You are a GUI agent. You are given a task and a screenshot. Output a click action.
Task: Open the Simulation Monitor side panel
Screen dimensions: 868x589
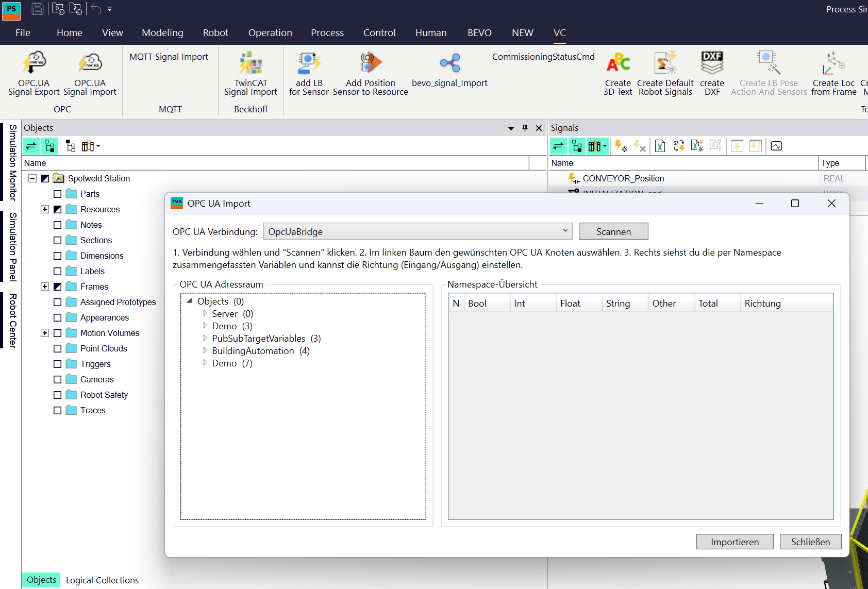12,162
